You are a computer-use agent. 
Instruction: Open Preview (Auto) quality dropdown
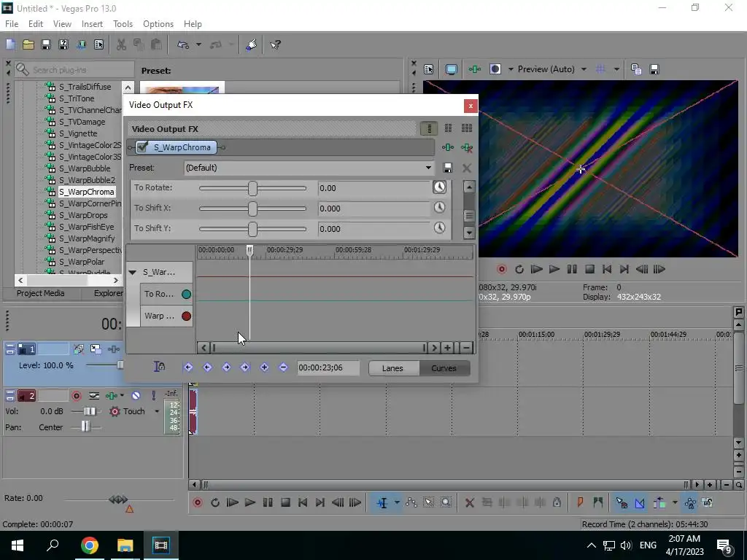(584, 69)
